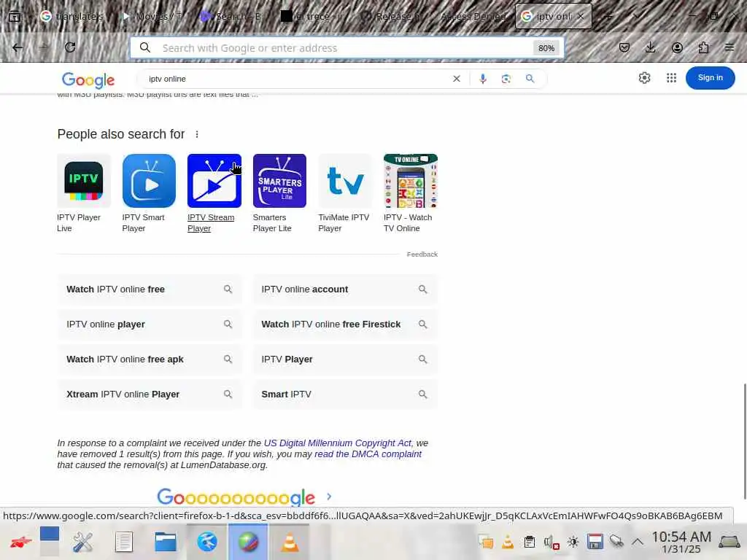Send Feedback on related searches
This screenshot has width=747, height=560.
(422, 254)
